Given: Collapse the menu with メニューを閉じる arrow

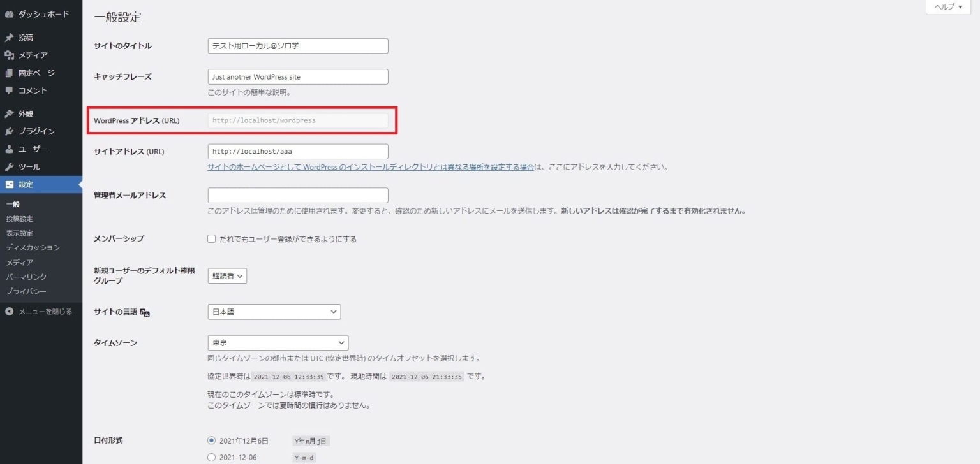Looking at the screenshot, I should point(9,312).
